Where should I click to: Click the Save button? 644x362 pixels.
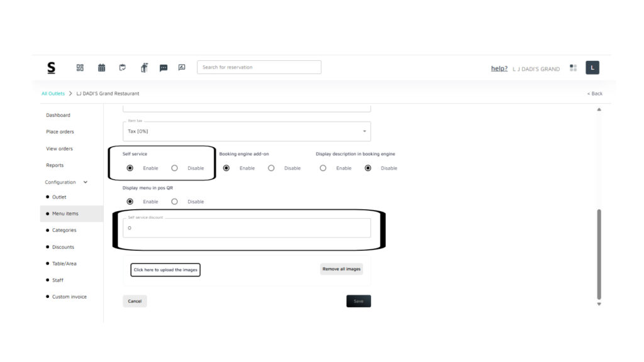tap(358, 301)
